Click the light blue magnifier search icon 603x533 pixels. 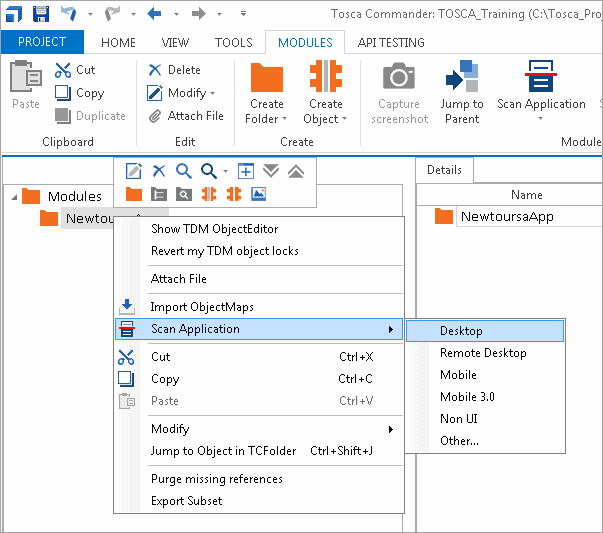pos(184,171)
